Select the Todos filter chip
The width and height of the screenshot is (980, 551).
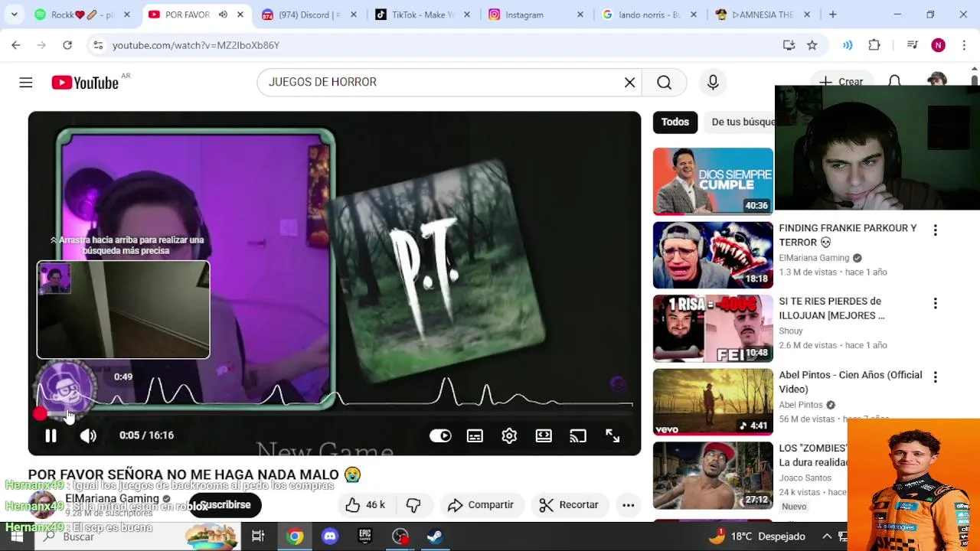[x=675, y=122]
